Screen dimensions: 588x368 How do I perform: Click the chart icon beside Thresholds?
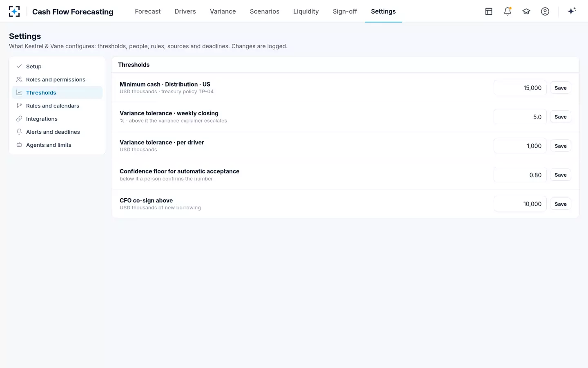click(x=19, y=92)
